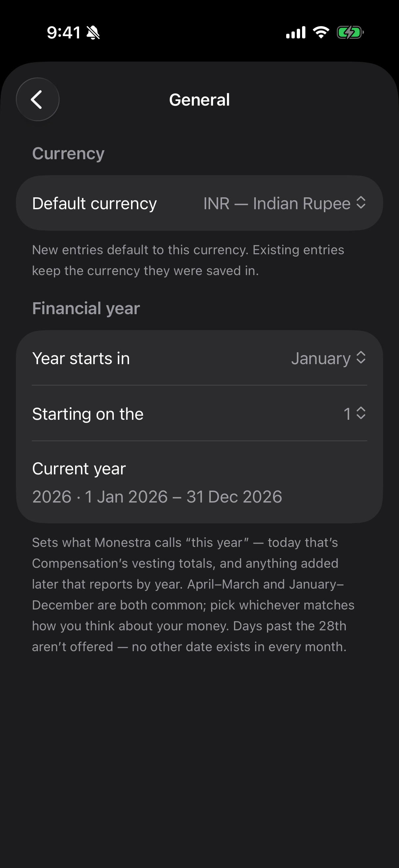Screen dimensions: 399x868
Task: Tap the charging battery icon
Action: 350,33
